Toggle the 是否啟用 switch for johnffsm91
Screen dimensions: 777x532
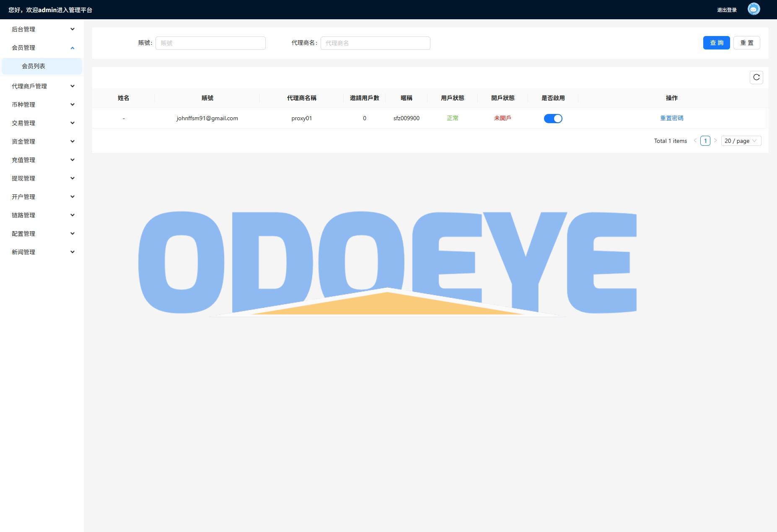[553, 119]
